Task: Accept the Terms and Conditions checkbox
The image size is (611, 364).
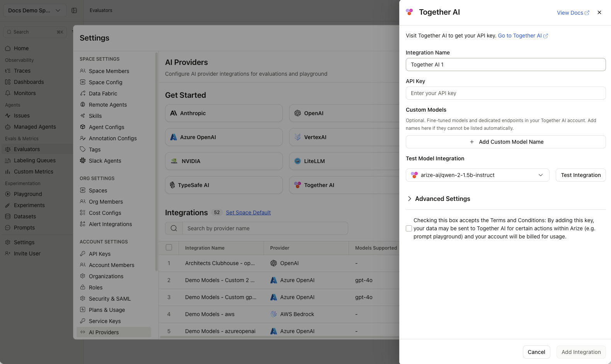Action: point(409,228)
